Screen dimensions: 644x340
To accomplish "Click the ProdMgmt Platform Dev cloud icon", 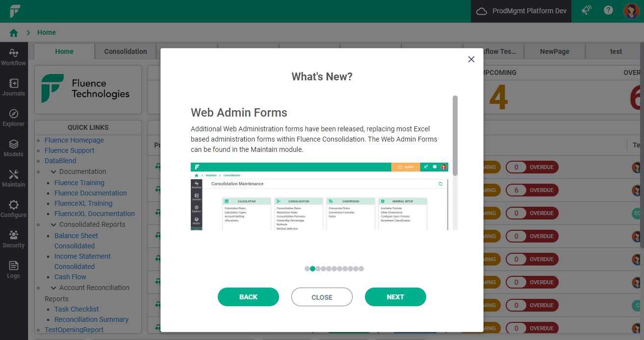I will 482,11.
